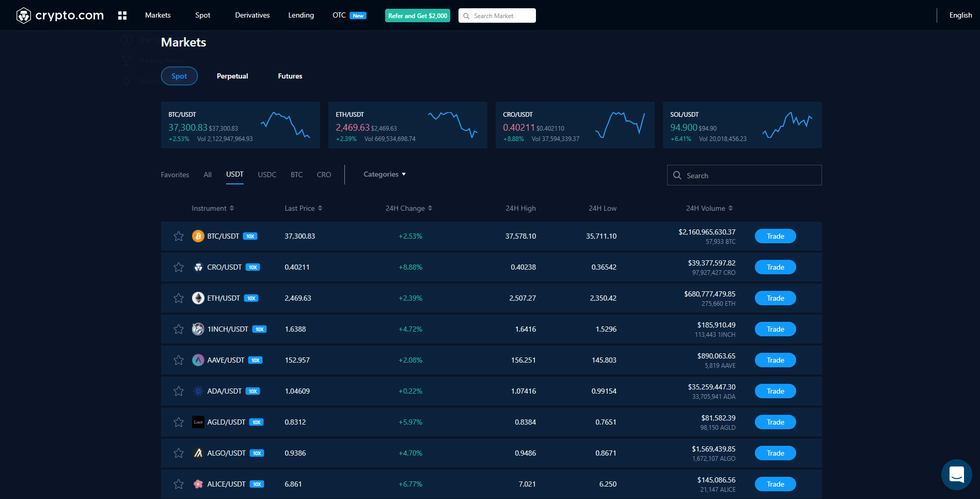980x499 pixels.
Task: Favorite ALGO/USDT with the star
Action: click(x=179, y=453)
